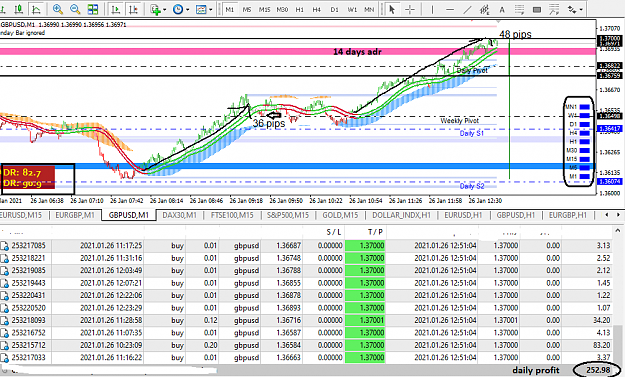Select order row 253218221
Image resolution: width=625 pixels, height=377 pixels.
306,258
